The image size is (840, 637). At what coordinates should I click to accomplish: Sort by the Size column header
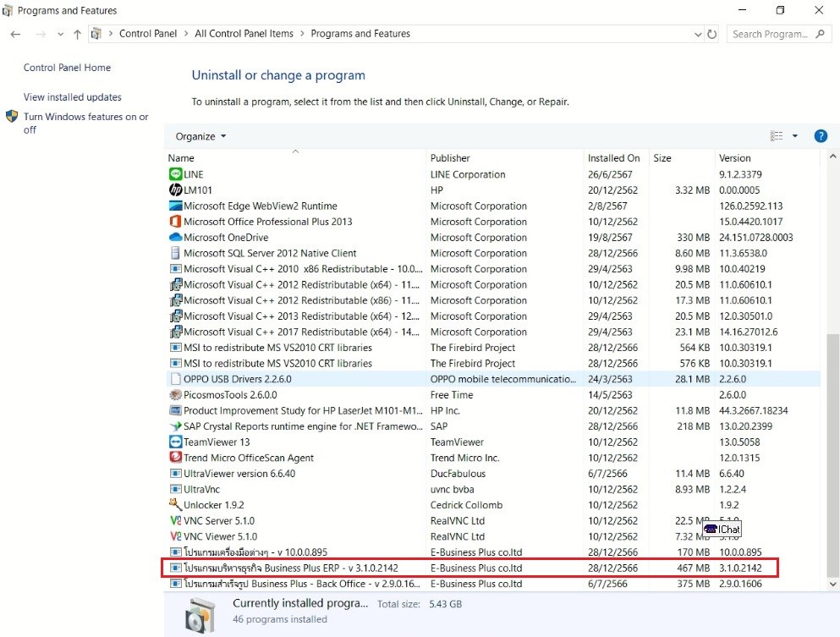(682, 158)
